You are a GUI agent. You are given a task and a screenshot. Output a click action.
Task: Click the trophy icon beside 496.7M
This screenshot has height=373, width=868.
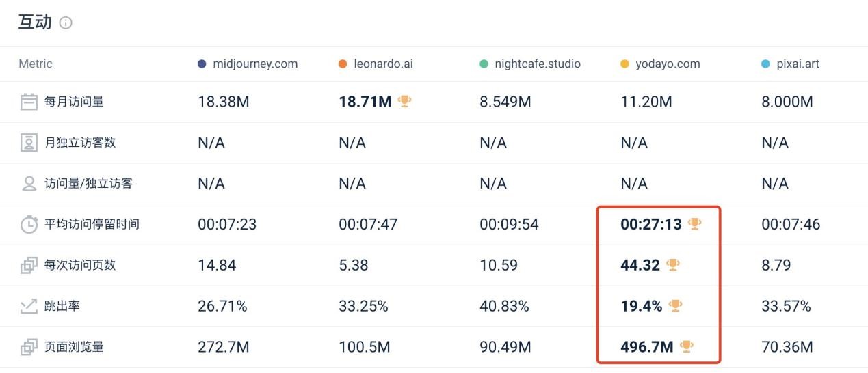click(x=686, y=346)
